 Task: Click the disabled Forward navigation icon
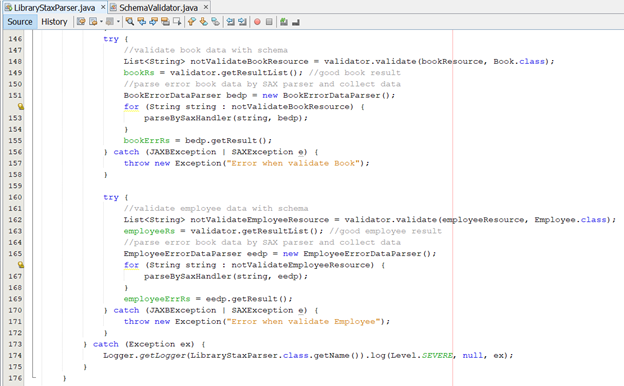tap(109, 22)
